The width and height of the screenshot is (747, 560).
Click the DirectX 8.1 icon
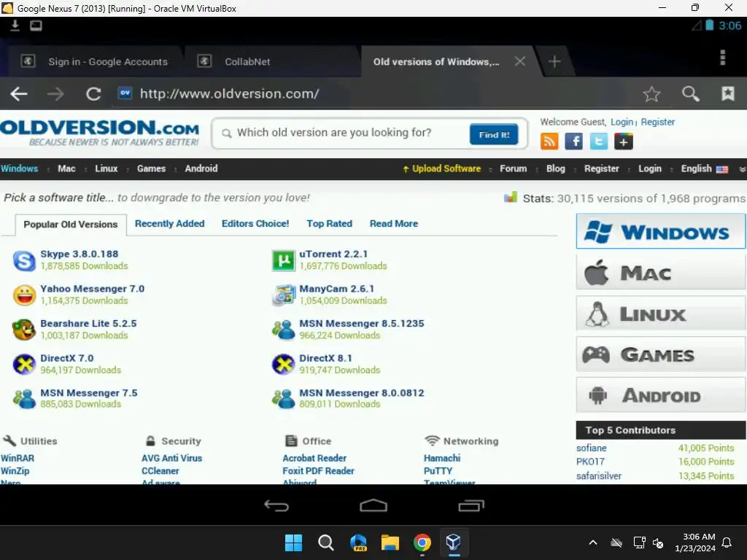click(284, 365)
